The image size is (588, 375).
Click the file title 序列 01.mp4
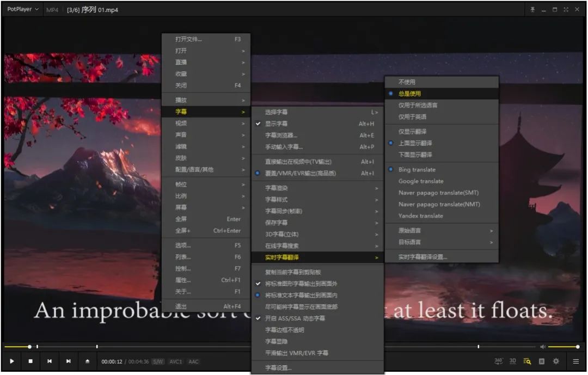[x=100, y=10]
